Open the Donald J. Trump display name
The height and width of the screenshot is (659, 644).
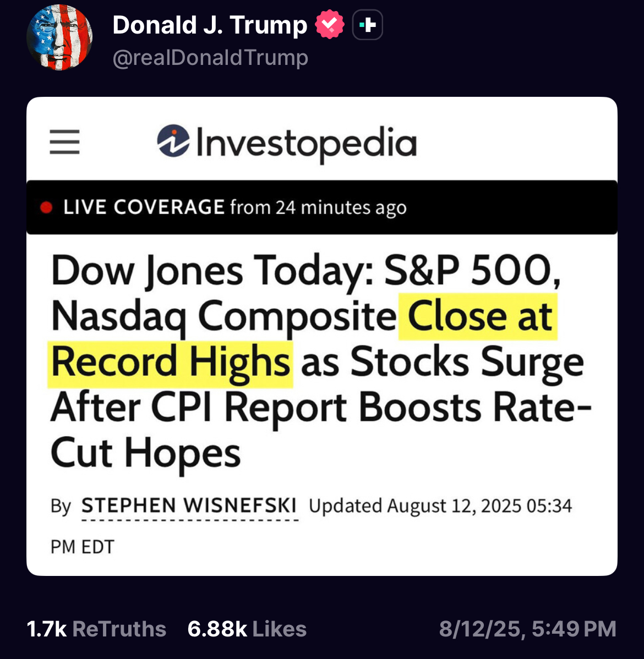pyautogui.click(x=210, y=25)
